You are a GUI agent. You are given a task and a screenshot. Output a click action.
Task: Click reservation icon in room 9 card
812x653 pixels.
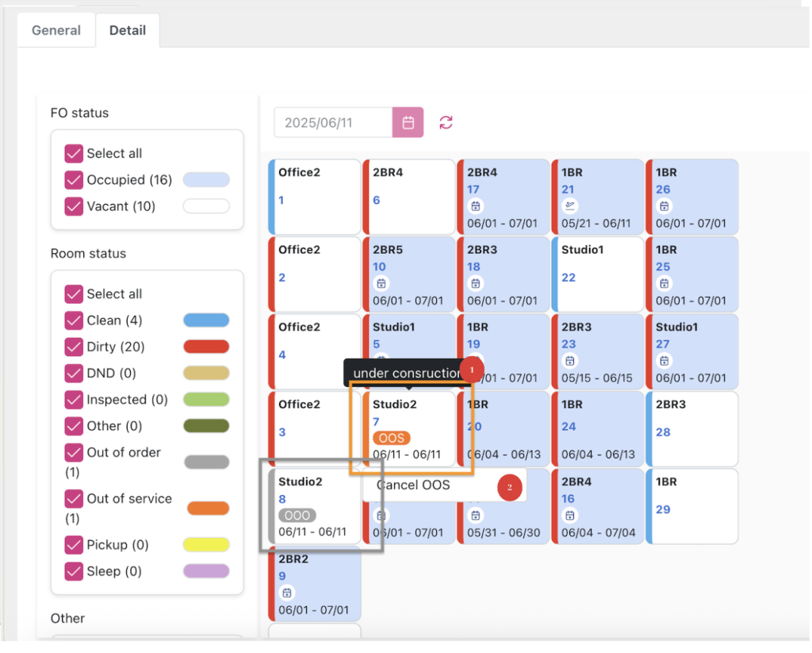point(287,593)
